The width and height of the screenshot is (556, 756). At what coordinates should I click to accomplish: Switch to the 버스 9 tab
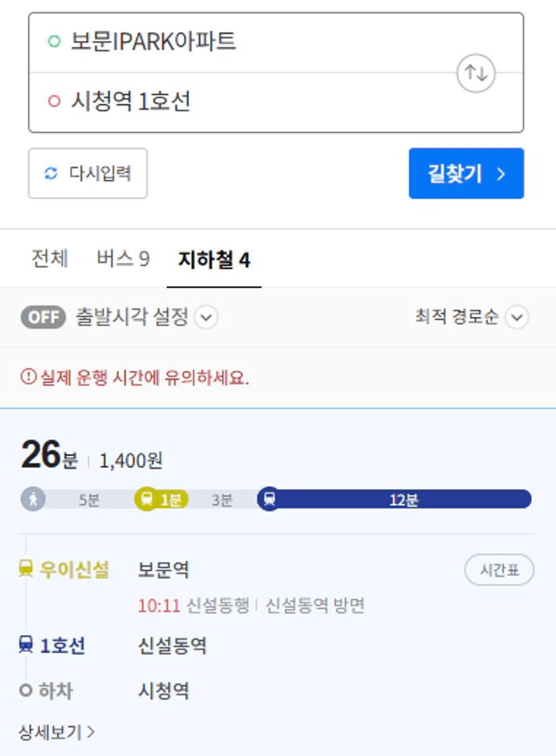[x=123, y=259]
